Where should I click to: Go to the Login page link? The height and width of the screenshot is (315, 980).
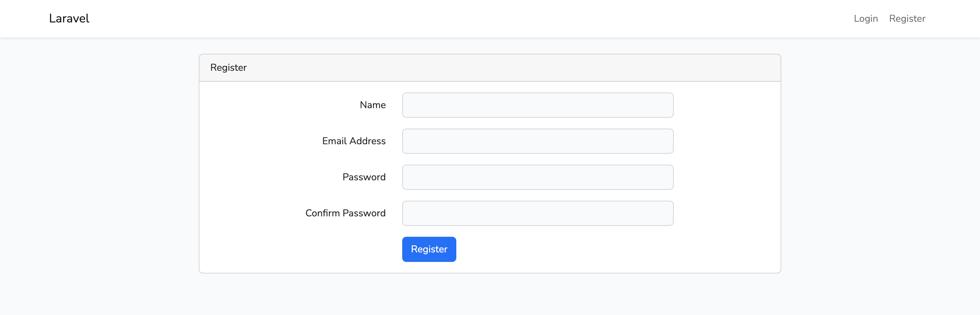[x=865, y=18]
